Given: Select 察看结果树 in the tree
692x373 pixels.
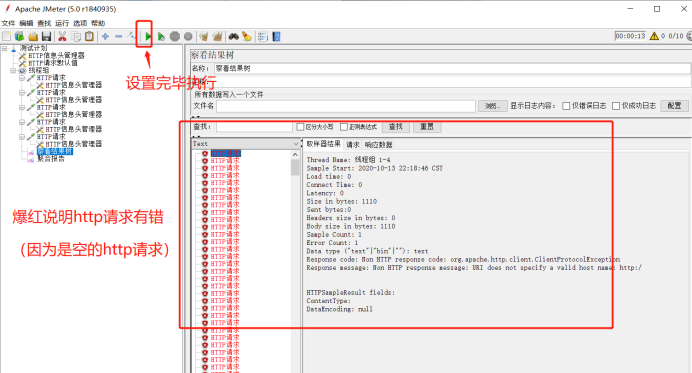Looking at the screenshot, I should point(55,151).
